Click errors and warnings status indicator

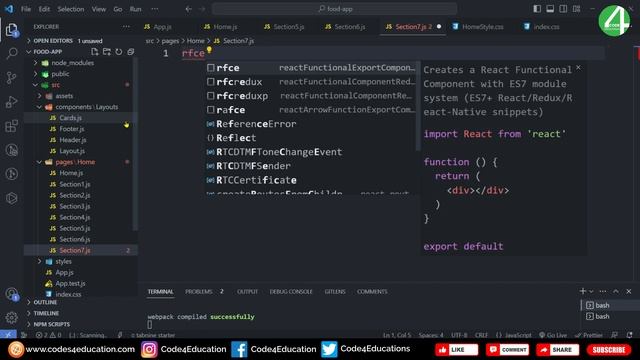(49, 335)
